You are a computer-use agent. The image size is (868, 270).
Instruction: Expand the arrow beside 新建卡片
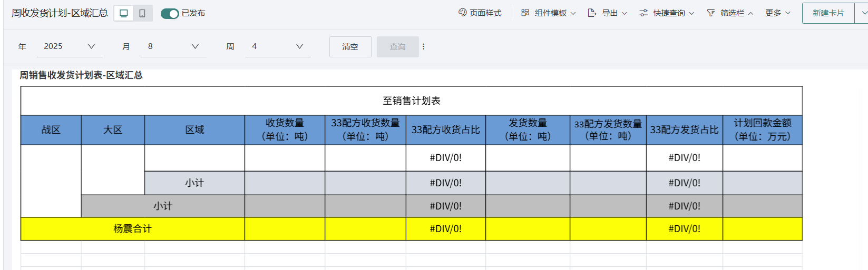(863, 13)
